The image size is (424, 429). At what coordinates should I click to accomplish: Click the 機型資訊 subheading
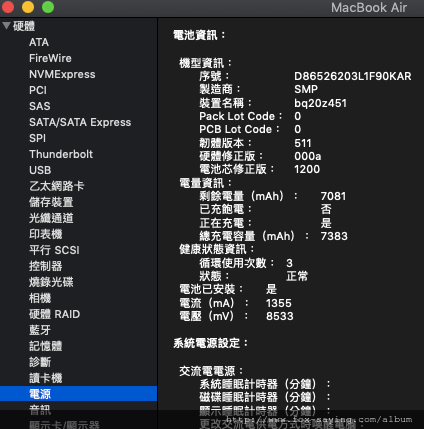[x=205, y=63]
